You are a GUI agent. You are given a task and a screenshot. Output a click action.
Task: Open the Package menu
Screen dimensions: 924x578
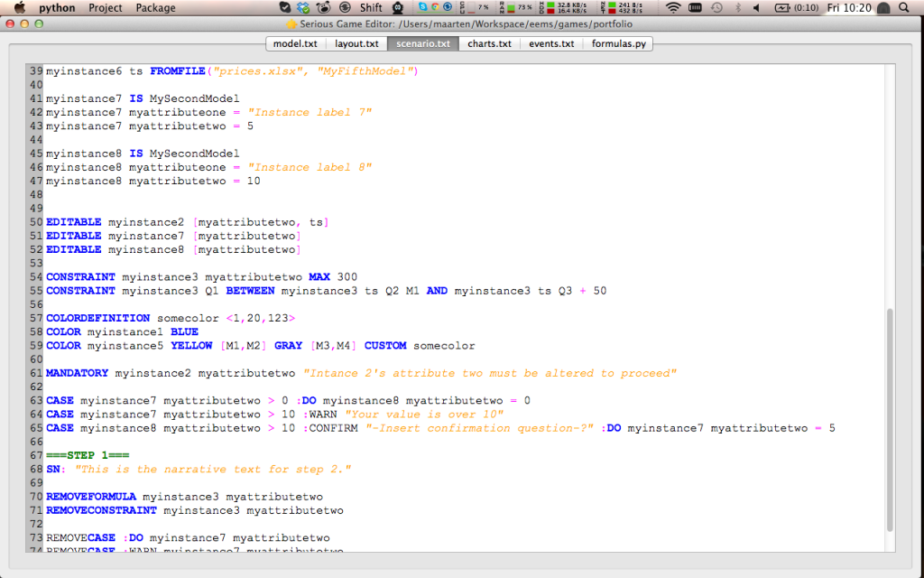(x=155, y=7)
